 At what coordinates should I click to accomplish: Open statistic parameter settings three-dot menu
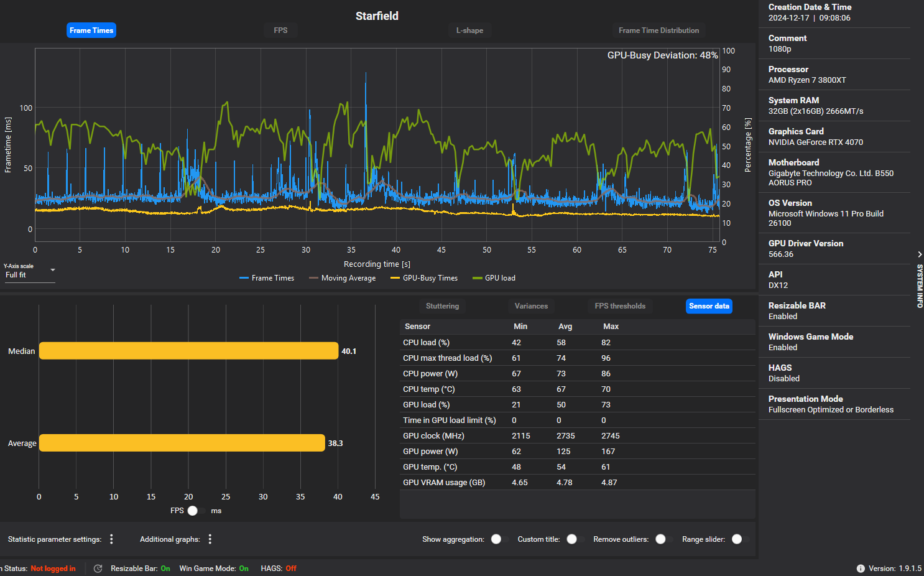[x=112, y=539]
